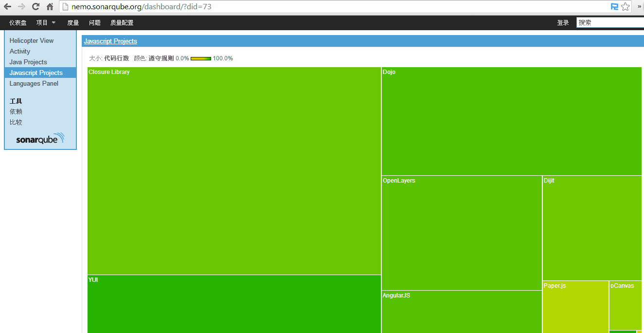
Task: Click the 0.0% legend value
Action: pyautogui.click(x=182, y=58)
